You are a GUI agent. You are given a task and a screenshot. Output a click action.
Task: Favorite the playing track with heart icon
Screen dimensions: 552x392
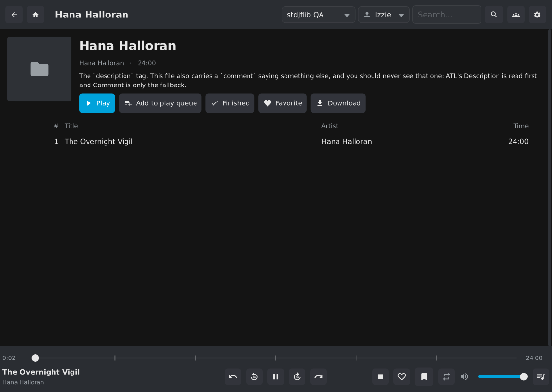click(x=402, y=376)
